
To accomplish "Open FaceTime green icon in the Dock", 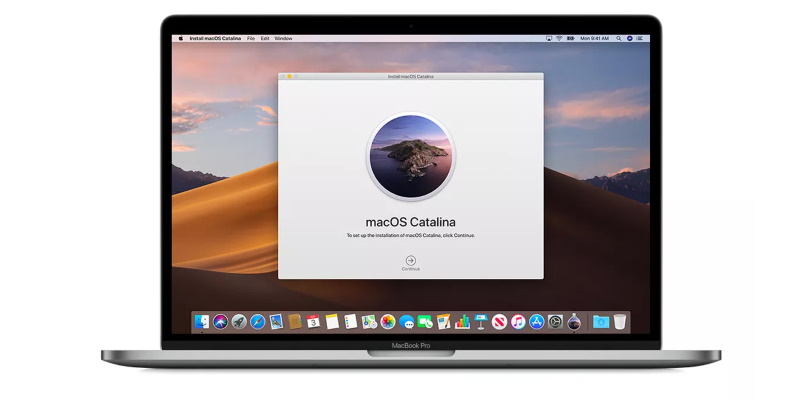I will click(x=424, y=322).
